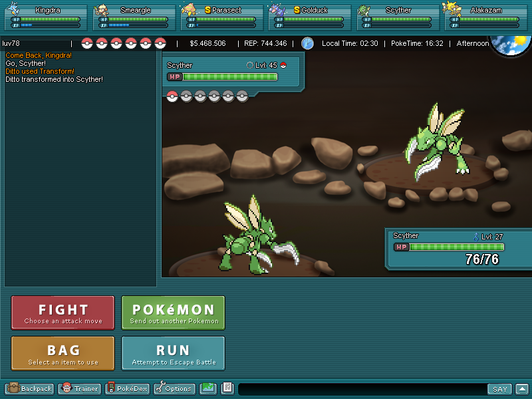This screenshot has width=532, height=399.
Task: Click the day/night weather icon
Action: tap(511, 45)
